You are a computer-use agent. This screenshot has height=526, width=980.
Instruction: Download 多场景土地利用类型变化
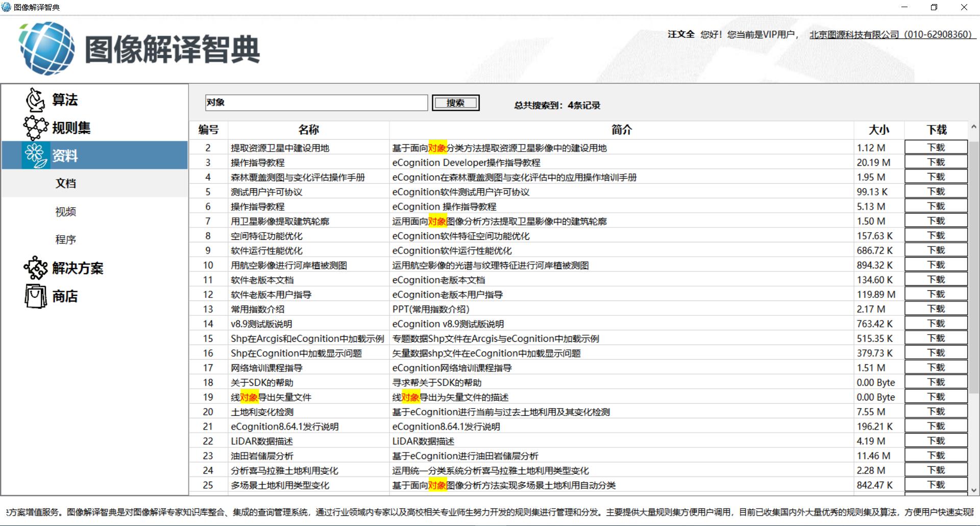[x=936, y=485]
